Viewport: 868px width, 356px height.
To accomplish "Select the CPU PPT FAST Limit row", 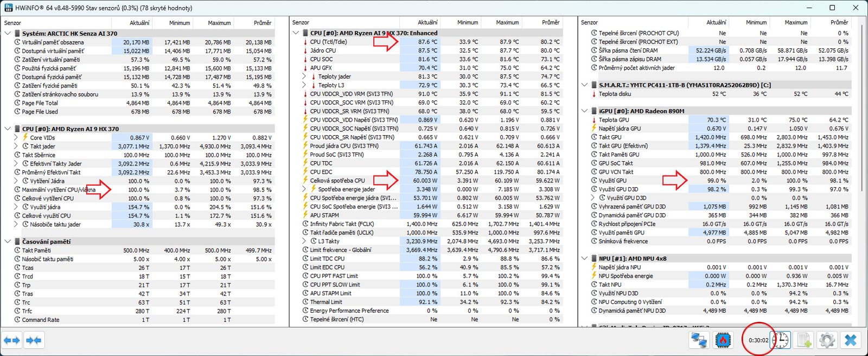I will (426, 276).
